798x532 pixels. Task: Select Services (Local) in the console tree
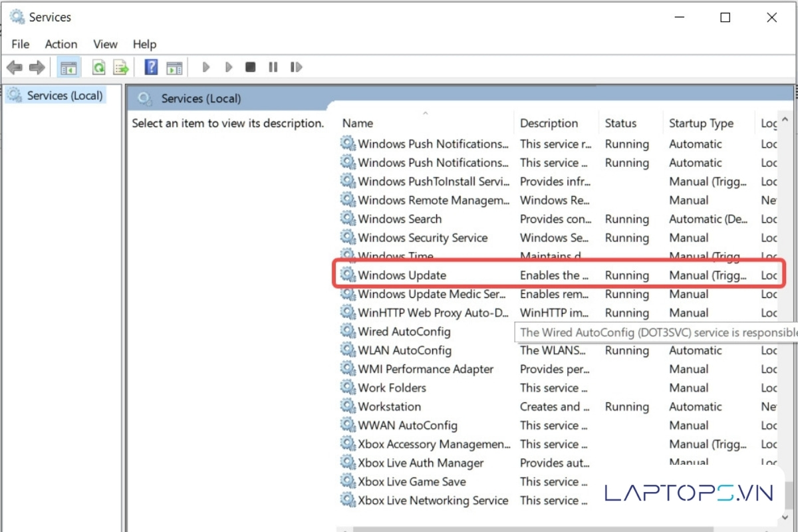point(65,96)
